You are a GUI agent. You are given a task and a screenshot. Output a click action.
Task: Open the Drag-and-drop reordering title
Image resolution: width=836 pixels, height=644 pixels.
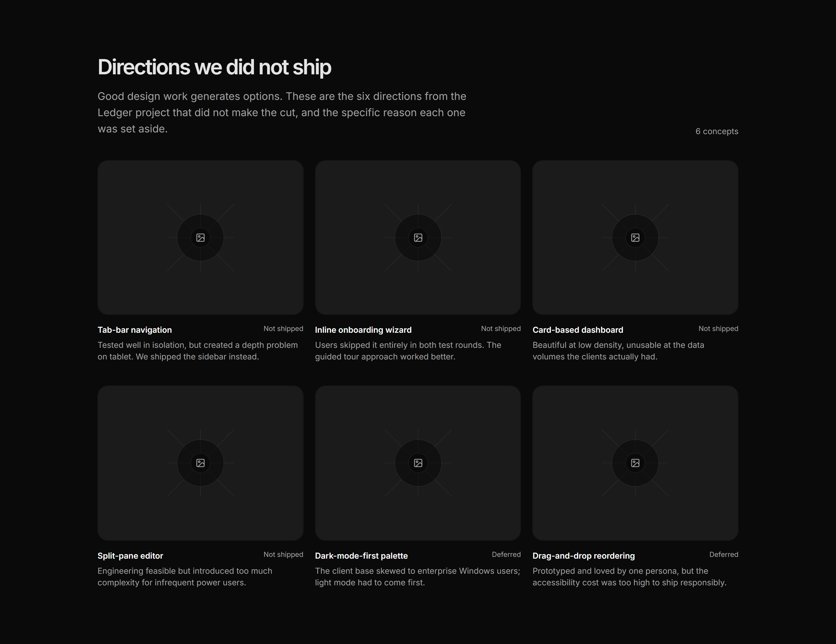click(583, 555)
